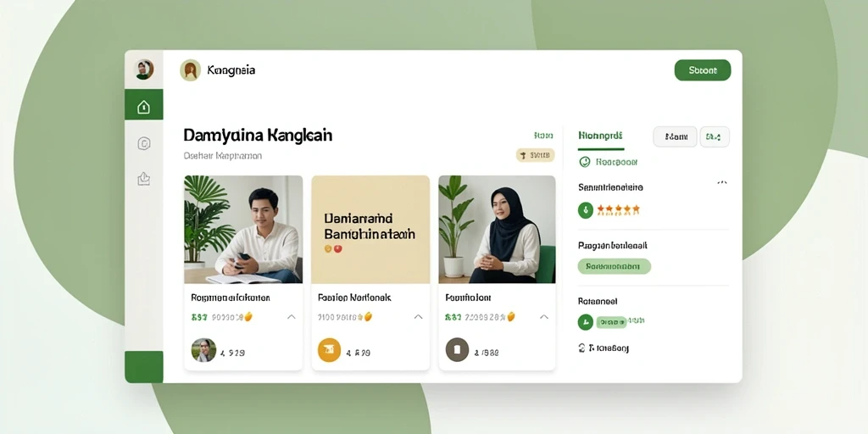Image resolution: width=868 pixels, height=434 pixels.
Task: Click the small green pill under Rotaoneel
Action: tap(611, 321)
